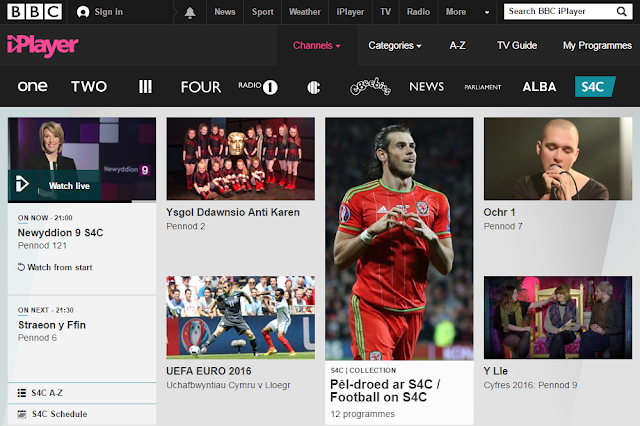640x426 pixels.
Task: Open the Gareth Bale football collection image
Action: click(x=399, y=239)
